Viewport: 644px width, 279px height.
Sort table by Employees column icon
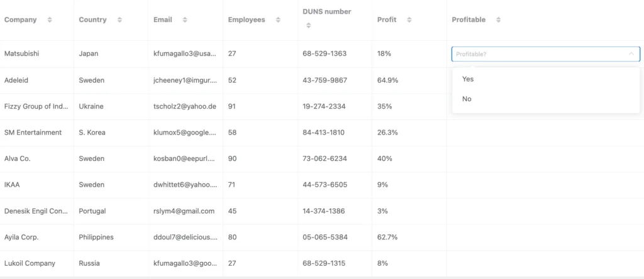(x=278, y=19)
